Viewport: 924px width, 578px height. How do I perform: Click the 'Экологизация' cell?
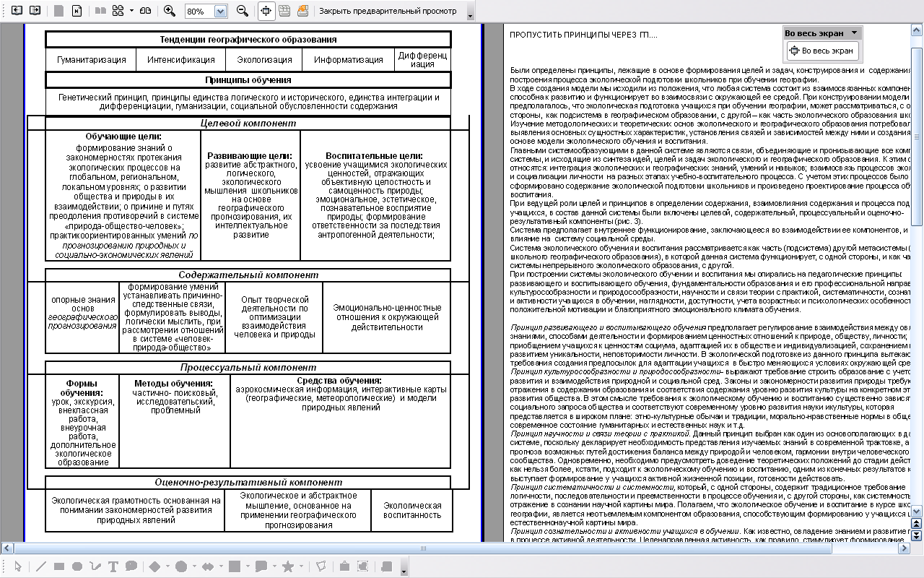264,60
